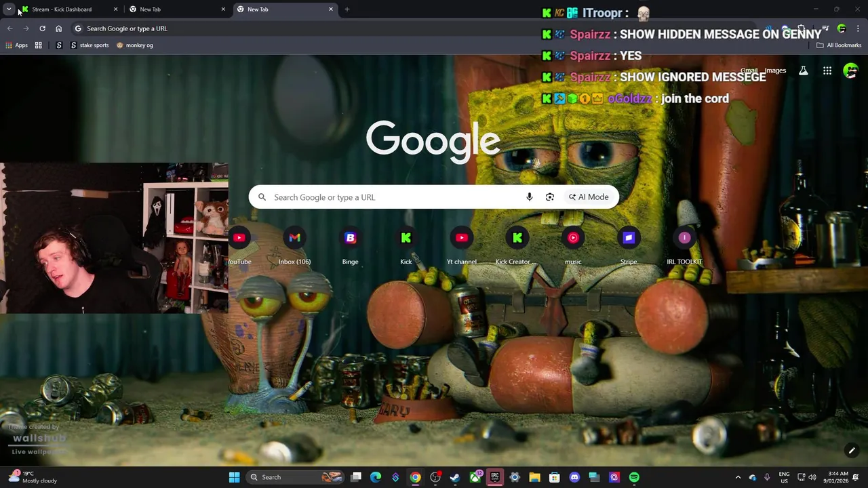This screenshot has height=488, width=868.
Task: Open the music shortcut tile
Action: click(x=573, y=246)
